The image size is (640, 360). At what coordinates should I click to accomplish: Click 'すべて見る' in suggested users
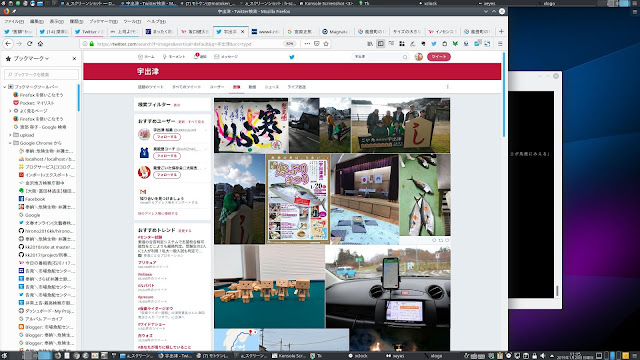(196, 122)
